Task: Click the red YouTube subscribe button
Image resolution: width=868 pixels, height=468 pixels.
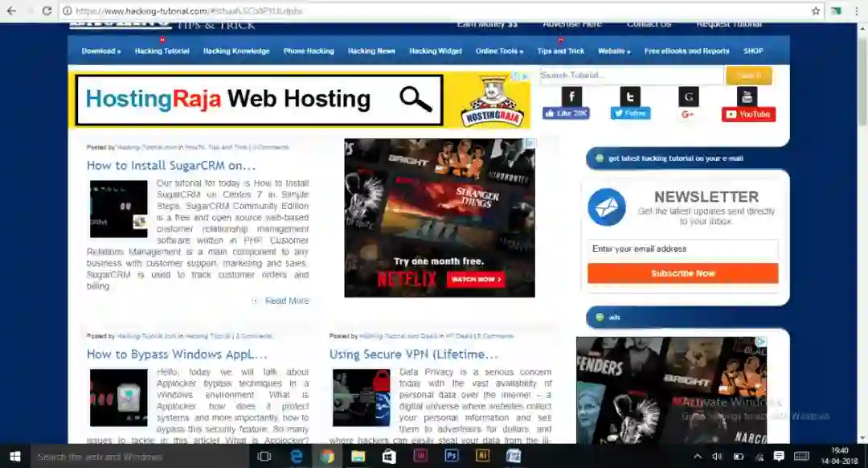Action: click(x=748, y=114)
